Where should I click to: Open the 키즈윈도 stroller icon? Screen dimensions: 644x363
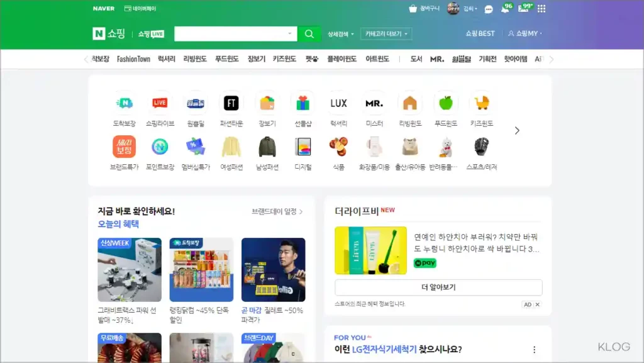click(x=481, y=103)
